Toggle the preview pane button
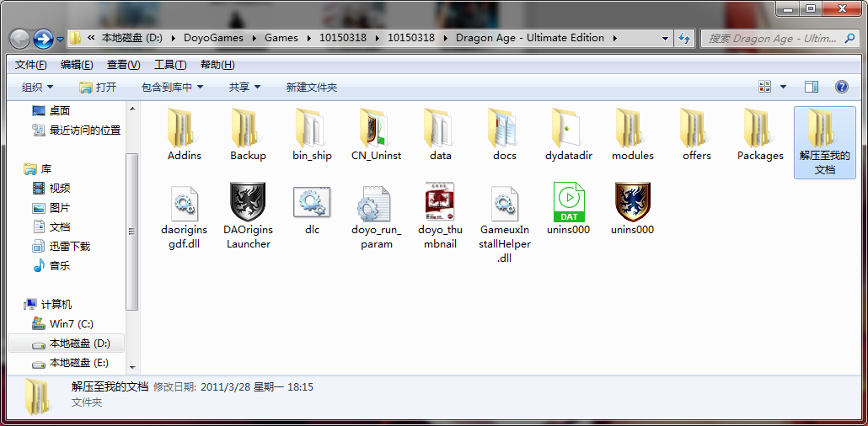Viewport: 868px width, 426px height. pyautogui.click(x=812, y=87)
